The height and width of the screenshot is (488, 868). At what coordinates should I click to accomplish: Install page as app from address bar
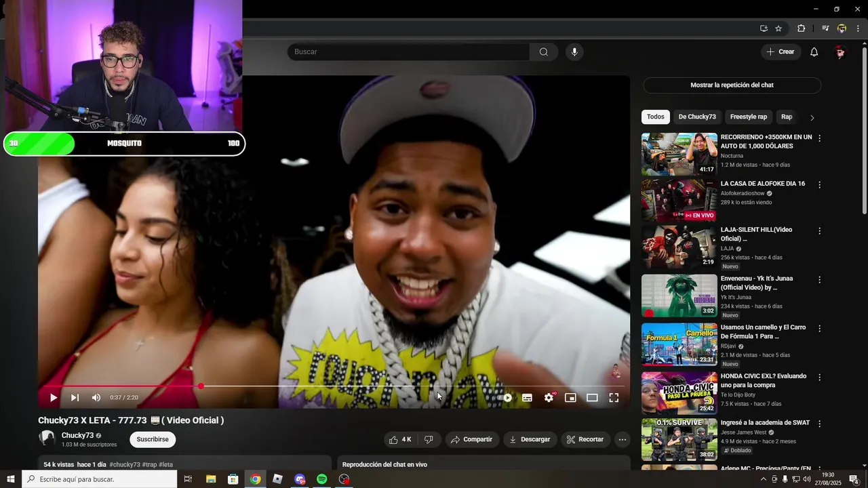tap(764, 28)
